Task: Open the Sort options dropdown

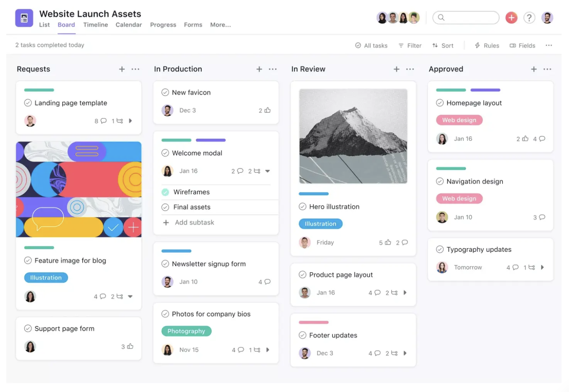Action: (x=443, y=46)
